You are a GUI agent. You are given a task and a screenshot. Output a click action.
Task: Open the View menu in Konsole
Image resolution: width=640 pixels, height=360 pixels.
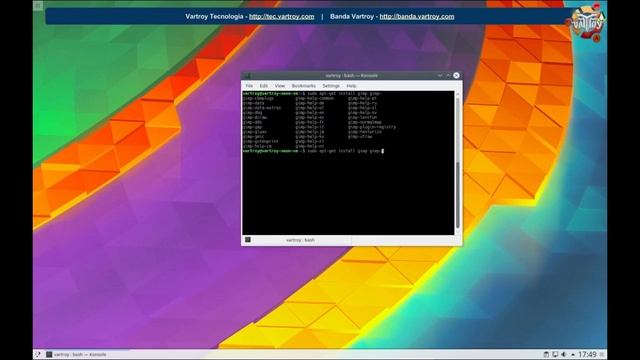click(280, 86)
